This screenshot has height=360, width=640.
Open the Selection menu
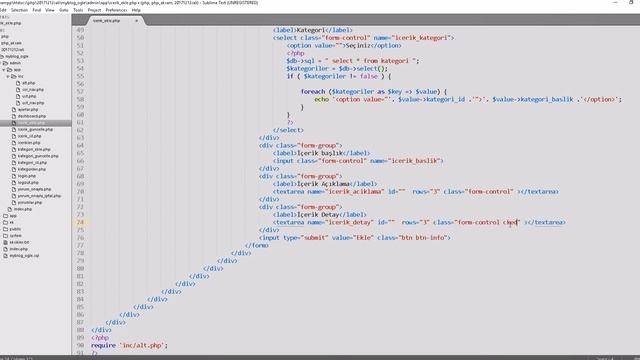point(19,10)
